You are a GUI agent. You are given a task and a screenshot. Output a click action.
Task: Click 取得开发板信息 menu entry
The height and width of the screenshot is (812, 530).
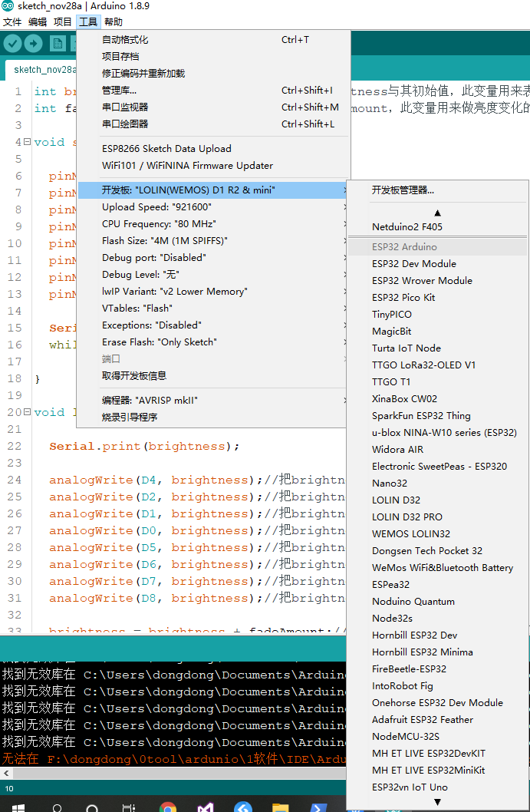(x=213, y=376)
